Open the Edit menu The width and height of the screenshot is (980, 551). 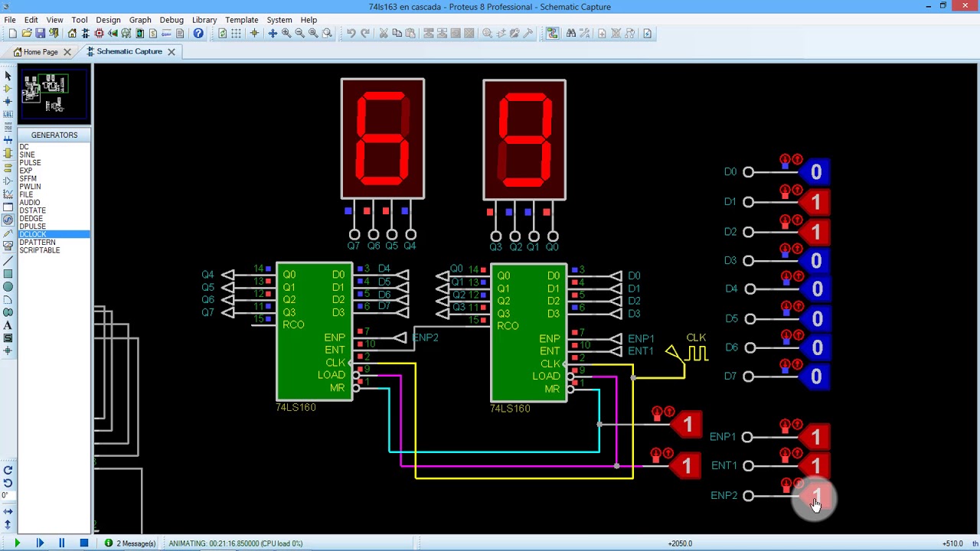(31, 20)
